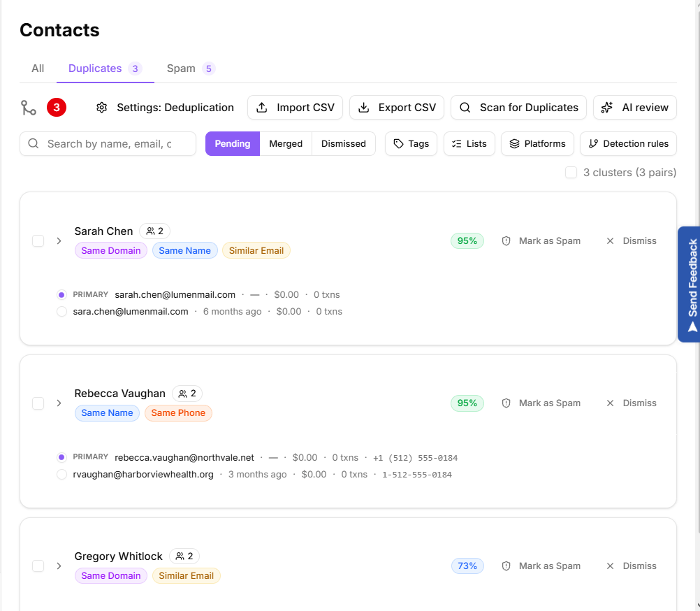Click the X icon on Rebecca Vaughan row
Viewport: 700px width, 611px height.
[611, 403]
